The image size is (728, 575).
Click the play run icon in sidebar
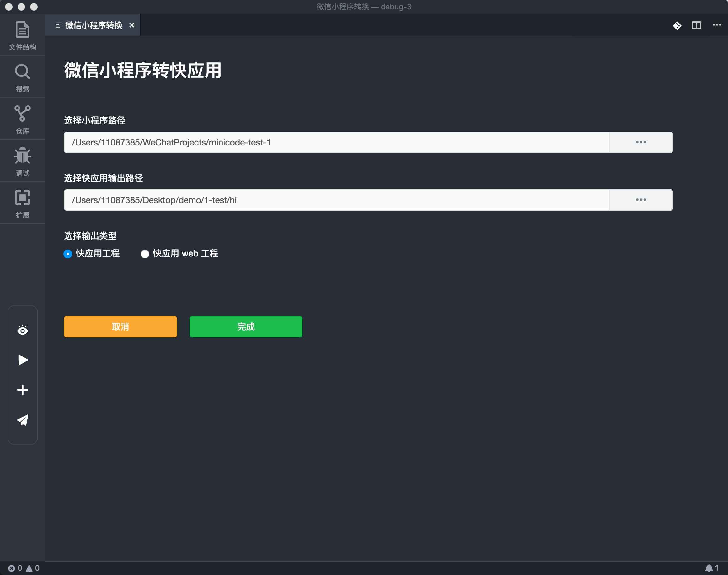[x=23, y=360]
